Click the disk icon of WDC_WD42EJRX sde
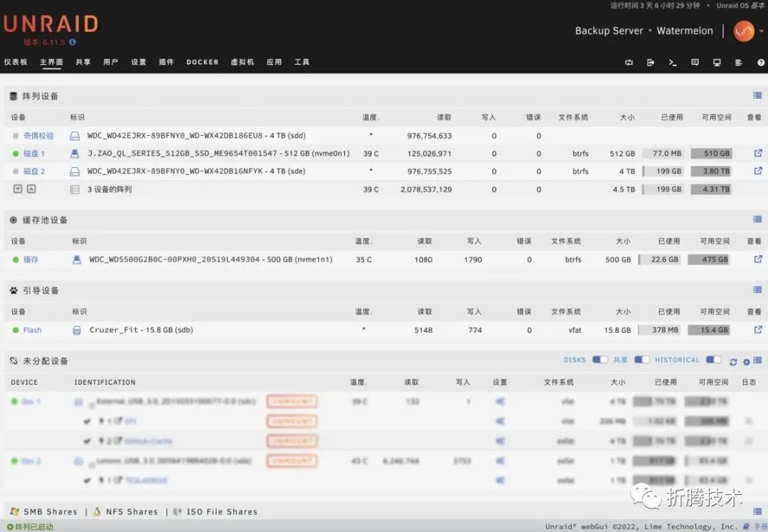 click(x=75, y=171)
